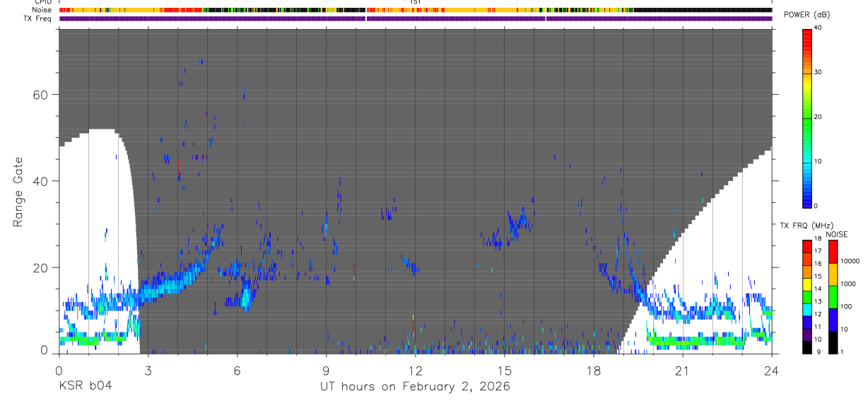Click the 'CPID' row label

[42, 2]
